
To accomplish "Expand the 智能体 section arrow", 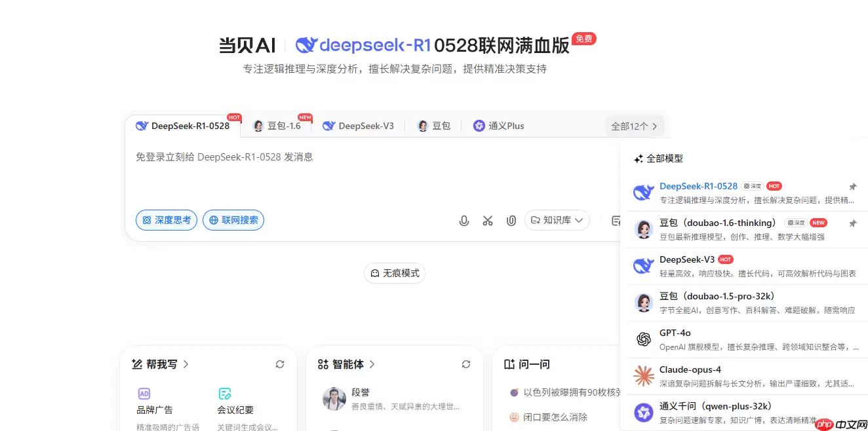I will 371,364.
